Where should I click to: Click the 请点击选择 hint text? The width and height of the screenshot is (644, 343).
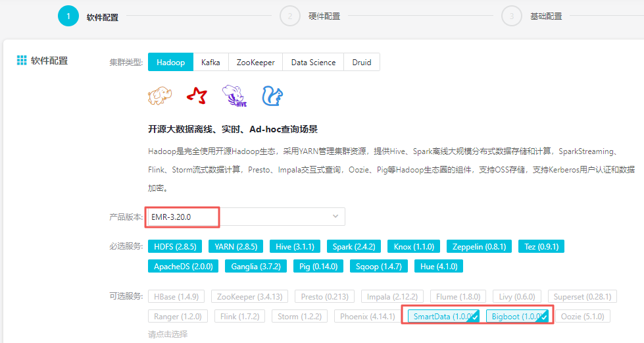pos(168,334)
